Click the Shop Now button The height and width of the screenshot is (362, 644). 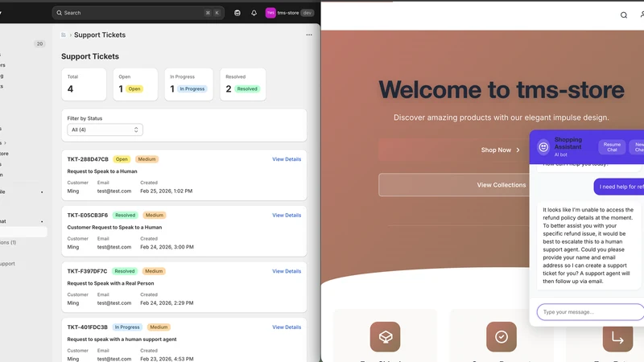454,150
